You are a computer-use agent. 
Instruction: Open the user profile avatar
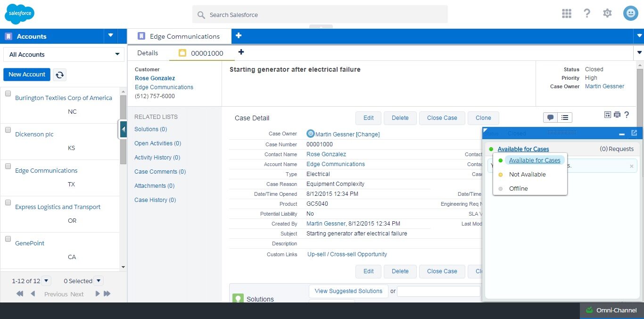(x=630, y=13)
